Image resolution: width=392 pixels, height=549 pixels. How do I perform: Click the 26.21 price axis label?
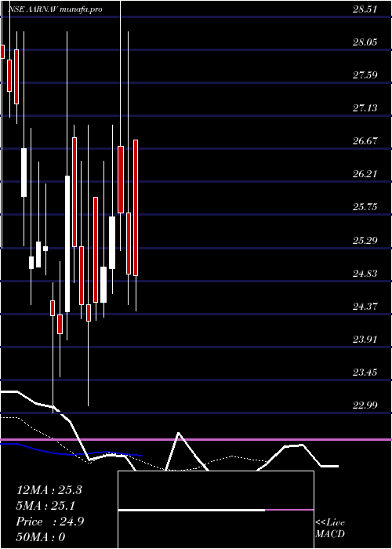pos(365,174)
